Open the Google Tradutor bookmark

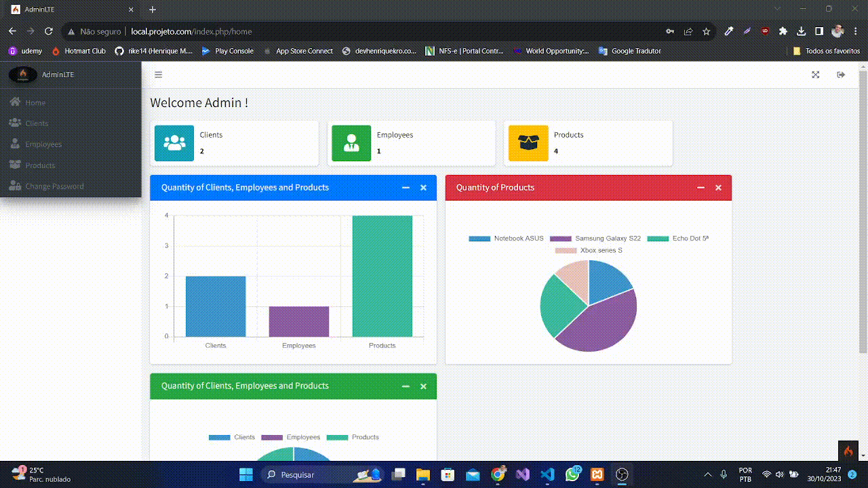point(629,51)
